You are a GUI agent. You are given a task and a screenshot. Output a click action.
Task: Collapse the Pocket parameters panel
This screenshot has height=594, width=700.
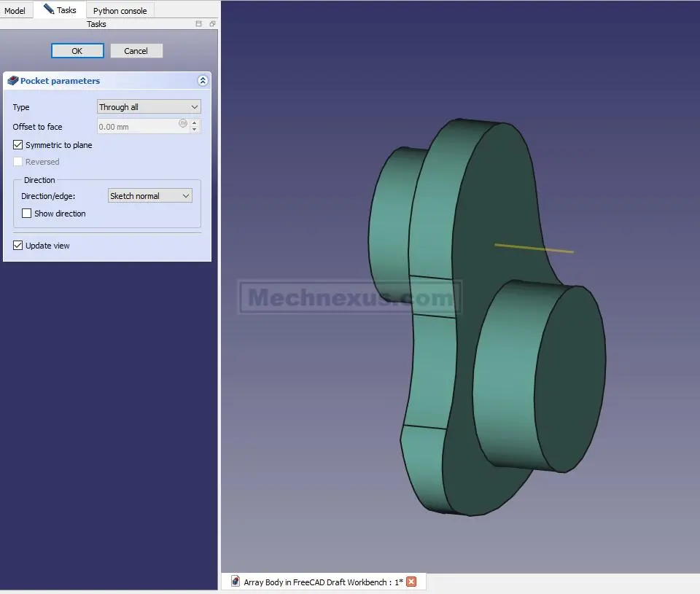pos(203,81)
